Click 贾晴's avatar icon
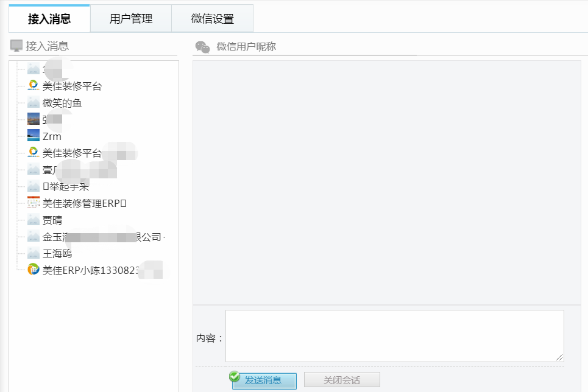The height and width of the screenshot is (392, 588). pos(34,219)
